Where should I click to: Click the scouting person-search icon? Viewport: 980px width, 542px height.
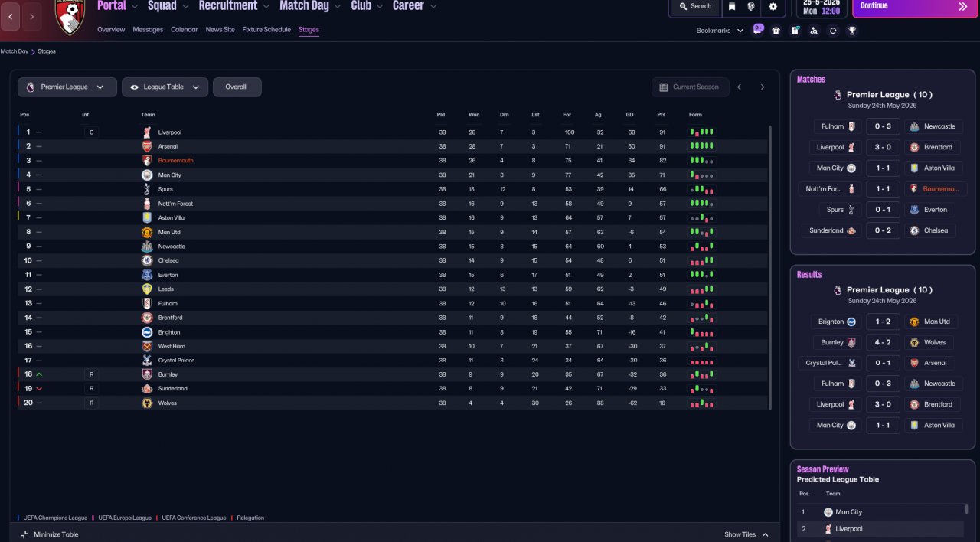click(x=814, y=31)
